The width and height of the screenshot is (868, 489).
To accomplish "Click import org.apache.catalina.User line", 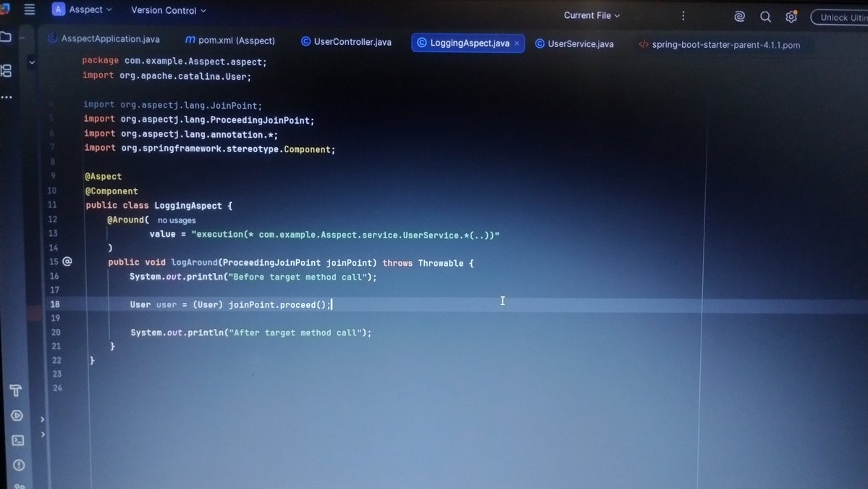I will (x=167, y=76).
